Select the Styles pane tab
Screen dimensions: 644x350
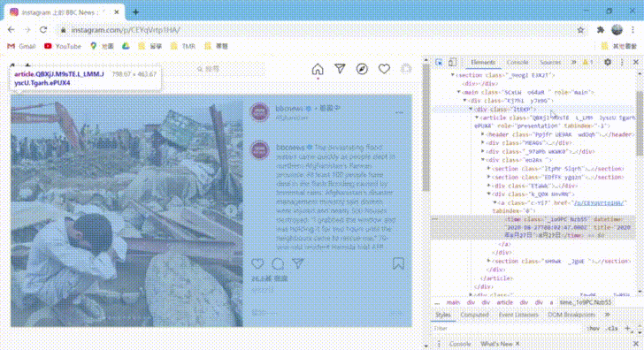click(443, 315)
